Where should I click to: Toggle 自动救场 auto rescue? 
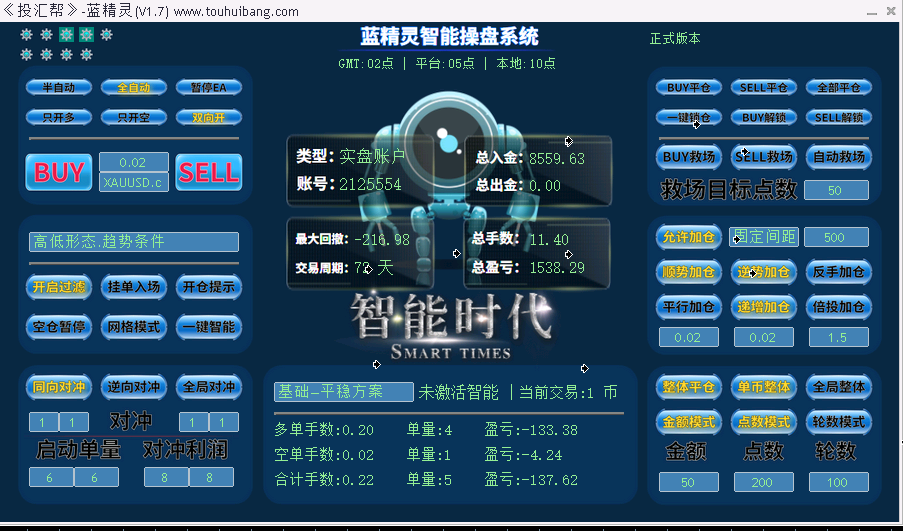(838, 157)
